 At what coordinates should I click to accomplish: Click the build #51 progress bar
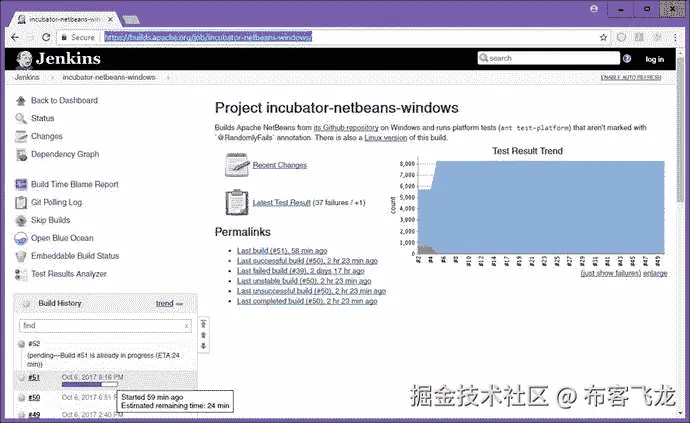pyautogui.click(x=90, y=384)
